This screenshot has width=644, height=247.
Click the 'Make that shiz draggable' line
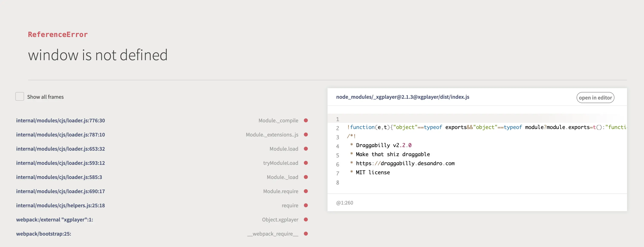[390, 155]
